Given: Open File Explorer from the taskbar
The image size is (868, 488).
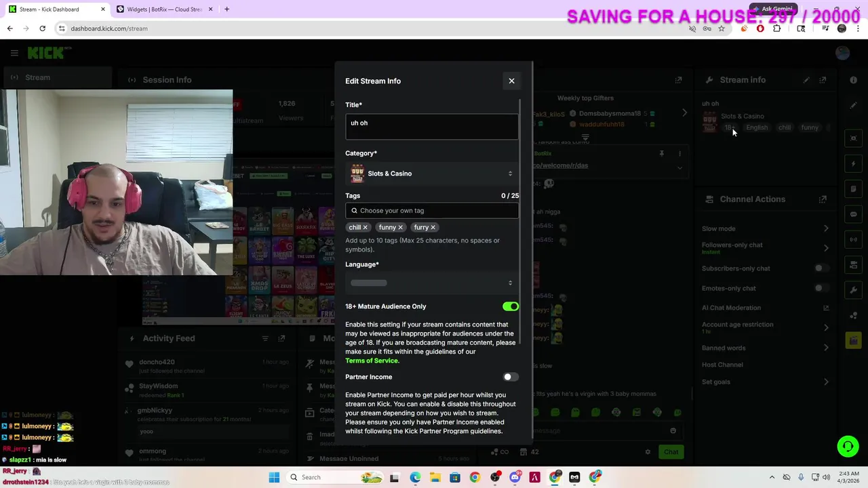Looking at the screenshot, I should (435, 477).
